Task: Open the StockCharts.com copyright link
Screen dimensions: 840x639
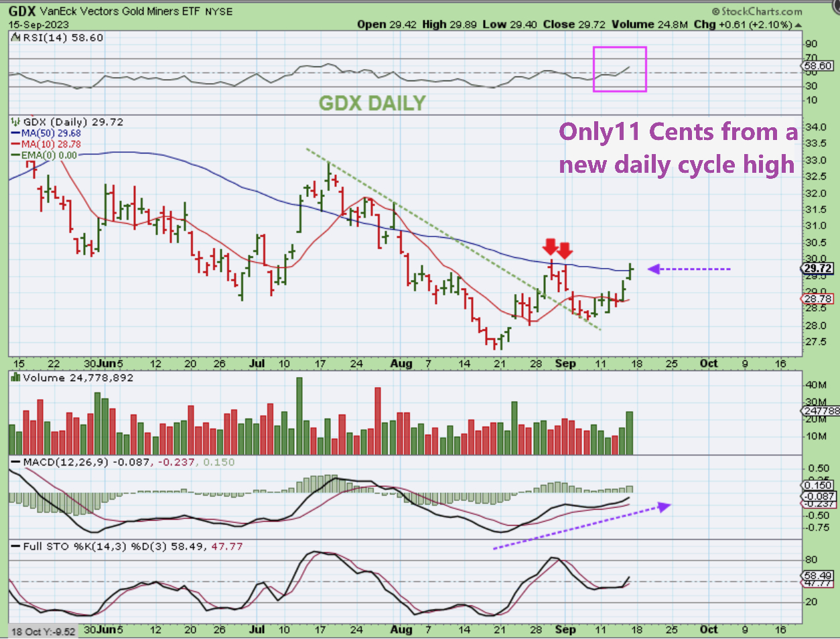Action: pyautogui.click(x=757, y=11)
